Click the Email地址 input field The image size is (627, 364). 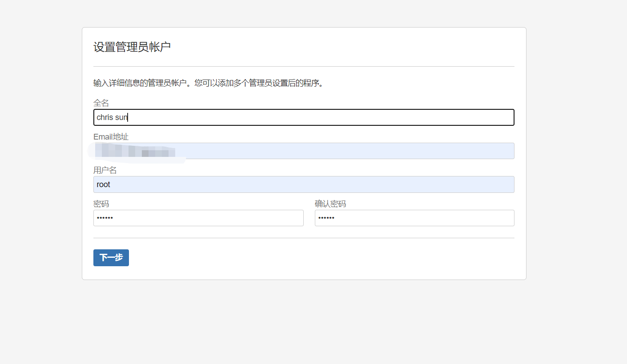tap(304, 151)
